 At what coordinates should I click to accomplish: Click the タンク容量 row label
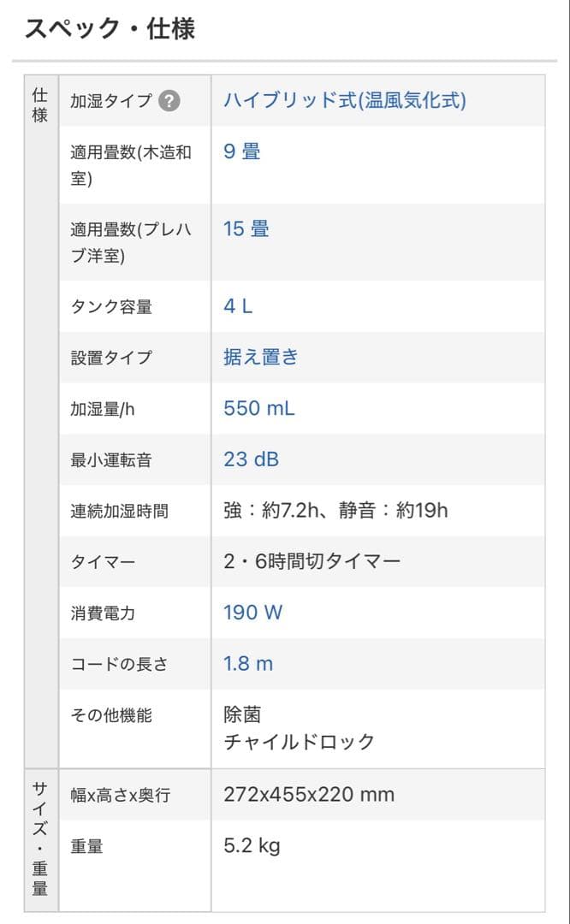click(111, 306)
